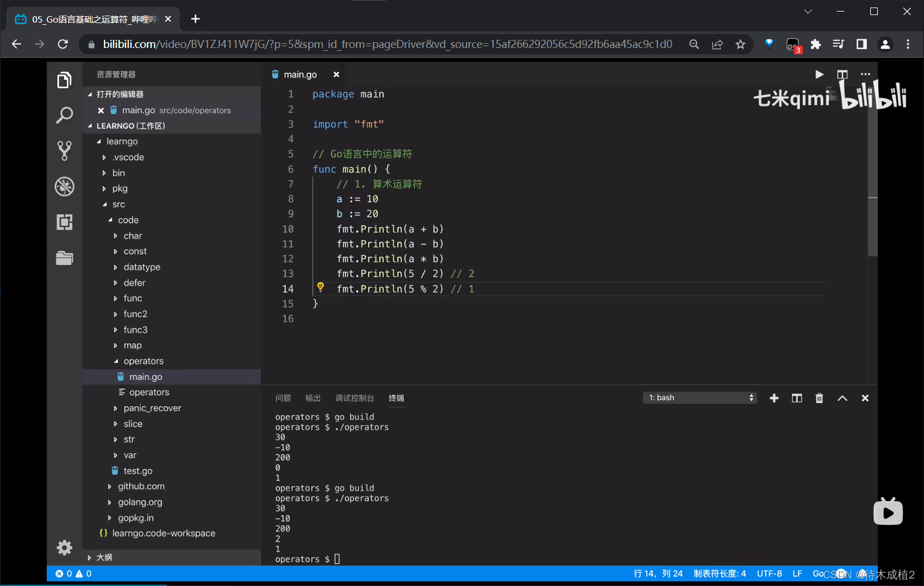Bookmark this page with the star icon
Screen dimensions: 924x586
[740, 44]
